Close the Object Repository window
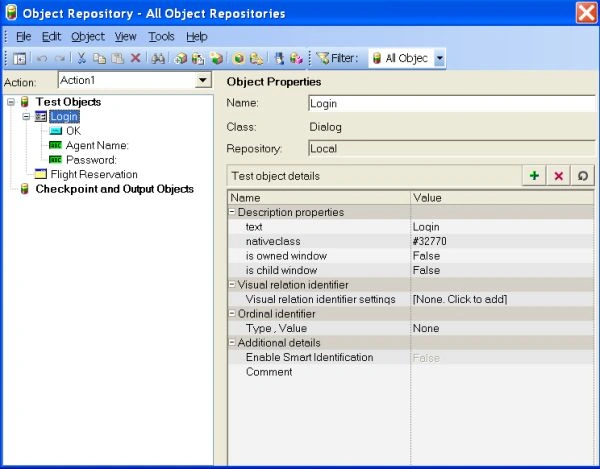Viewport: 600px width, 469px height. pyautogui.click(x=587, y=13)
